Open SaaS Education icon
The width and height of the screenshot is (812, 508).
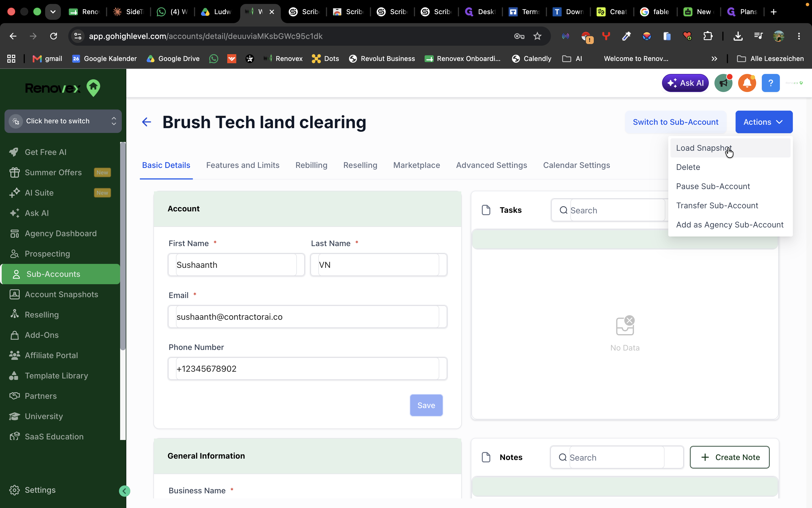14,436
